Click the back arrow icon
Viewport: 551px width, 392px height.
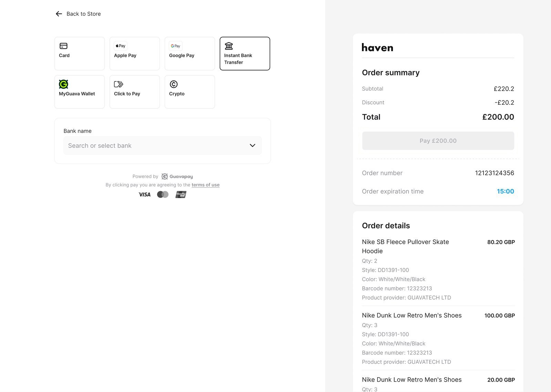59,14
